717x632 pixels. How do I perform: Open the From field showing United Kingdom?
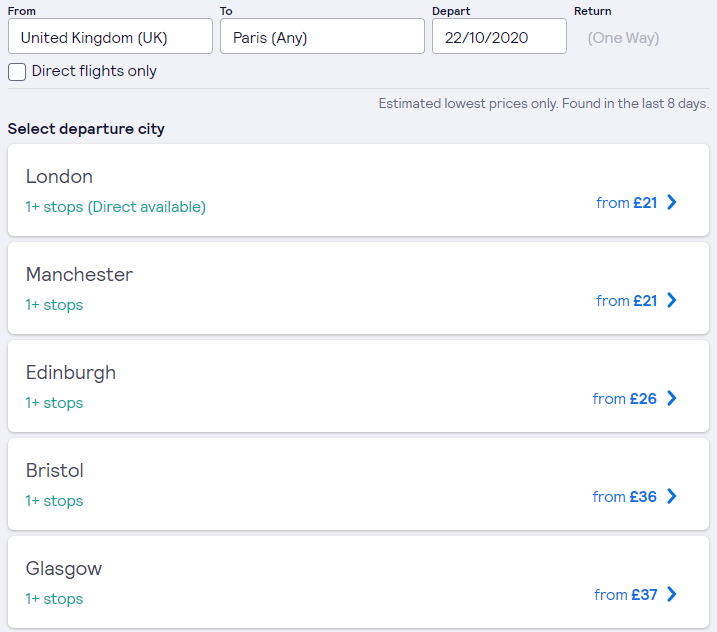coord(110,38)
